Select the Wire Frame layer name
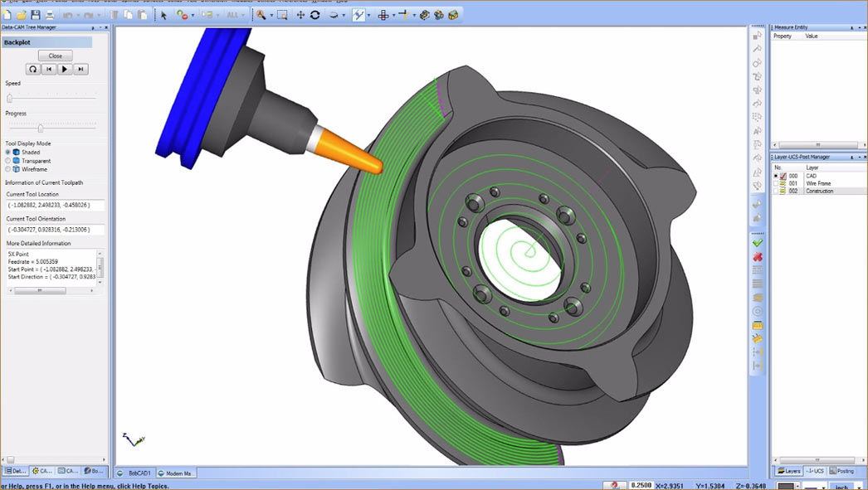868x490 pixels. pos(818,183)
